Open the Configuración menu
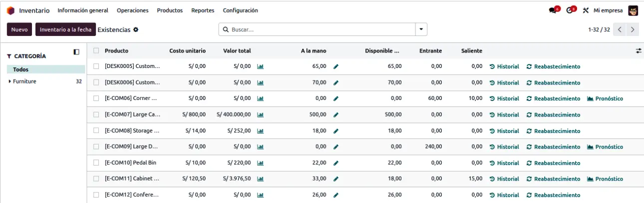The image size is (644, 203). pos(240,10)
